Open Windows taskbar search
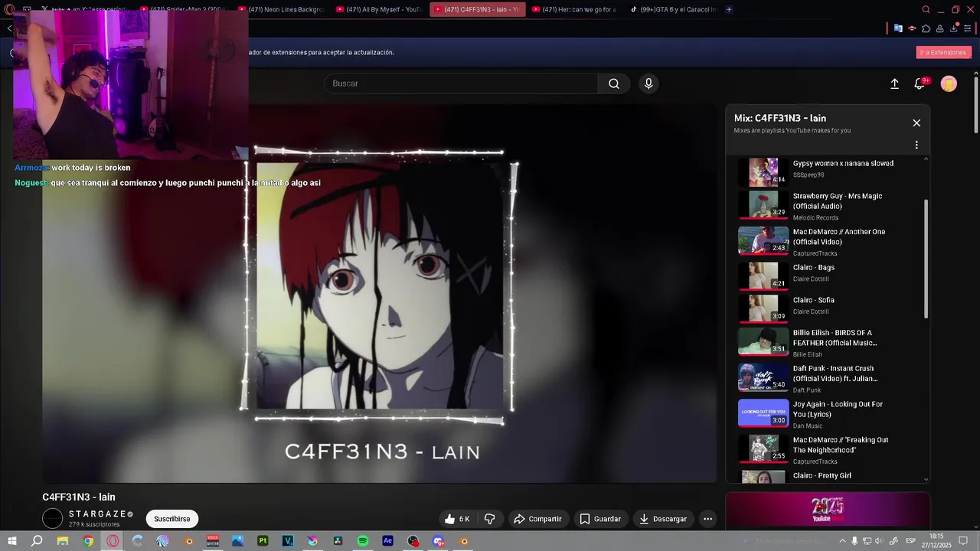Image resolution: width=980 pixels, height=551 pixels. click(37, 541)
